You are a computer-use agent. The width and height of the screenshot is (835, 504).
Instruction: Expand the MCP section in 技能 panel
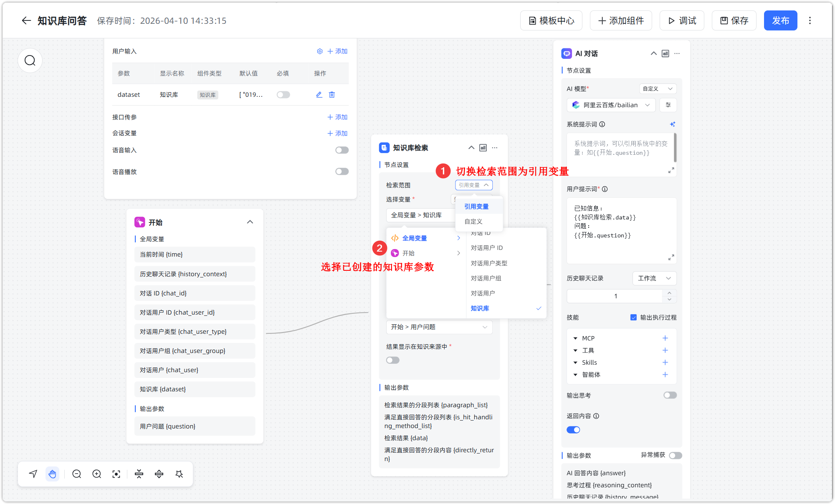[x=576, y=338]
